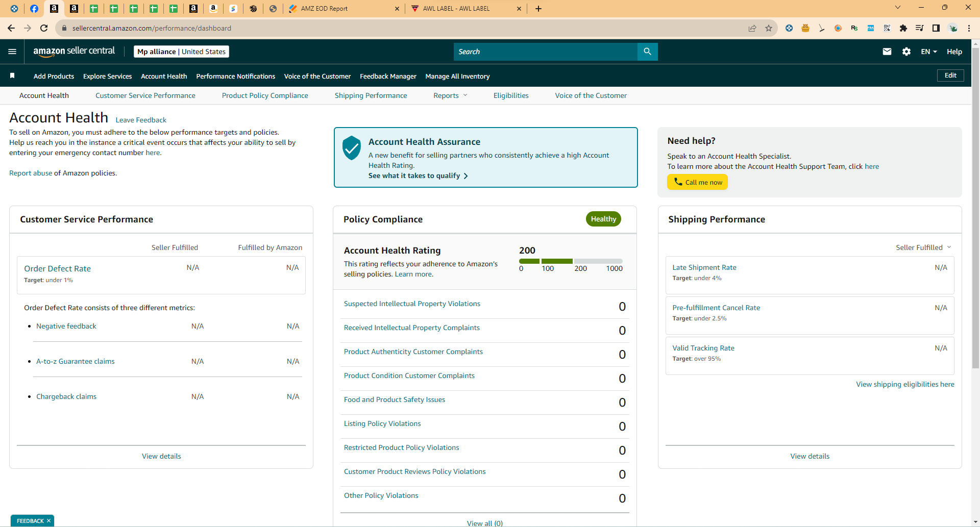Open the EN language dropdown
The width and height of the screenshot is (980, 527).
(929, 52)
